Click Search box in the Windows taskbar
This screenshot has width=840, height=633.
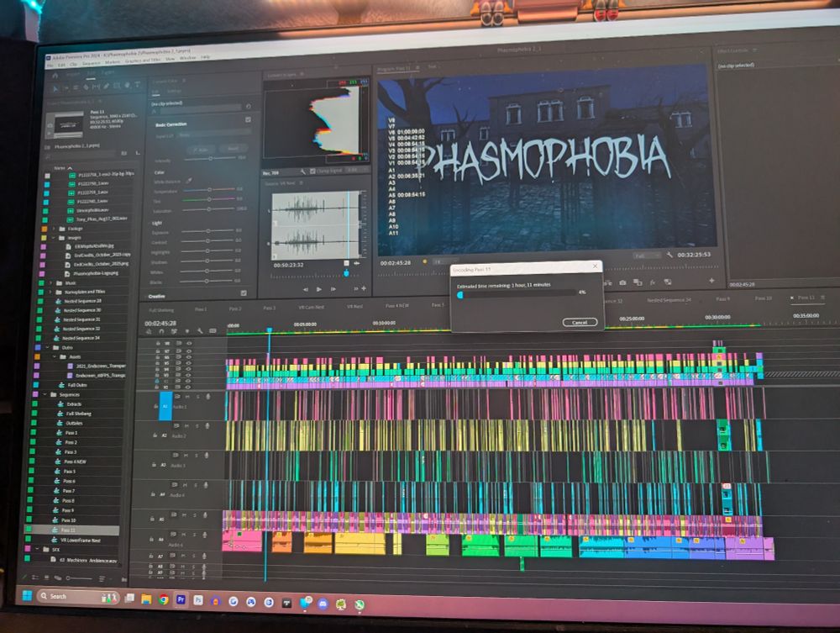[77, 597]
